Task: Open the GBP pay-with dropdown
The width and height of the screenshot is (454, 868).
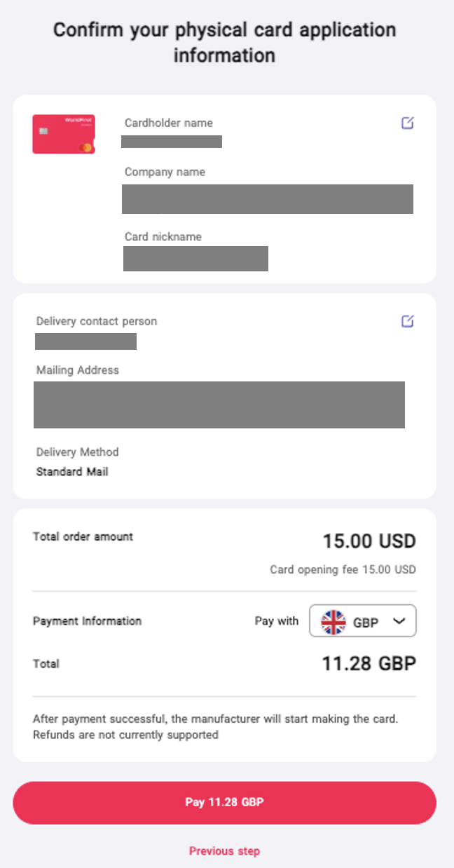Action: 363,621
